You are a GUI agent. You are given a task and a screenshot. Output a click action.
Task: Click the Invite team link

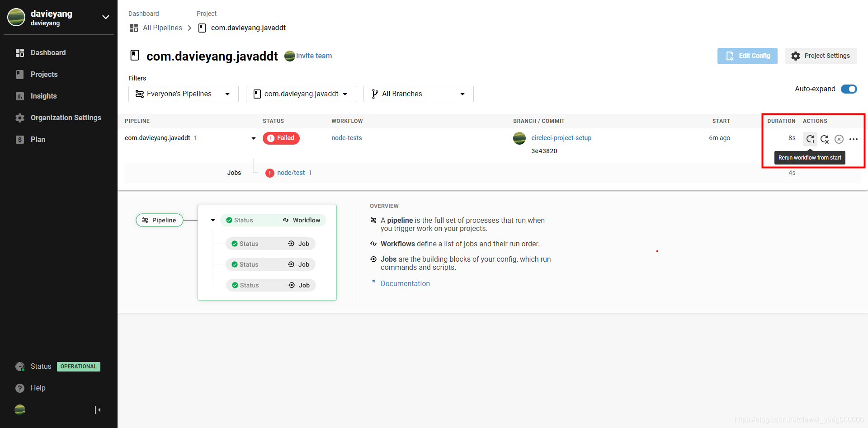tap(314, 56)
